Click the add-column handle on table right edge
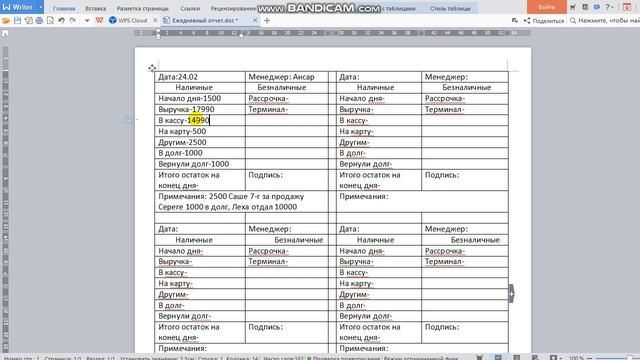640x360 pixels. coord(511,294)
